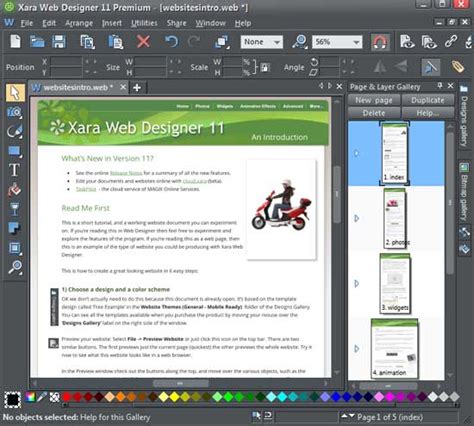Expand layers of page 3 widgets
The image size is (474, 426).
click(356, 283)
